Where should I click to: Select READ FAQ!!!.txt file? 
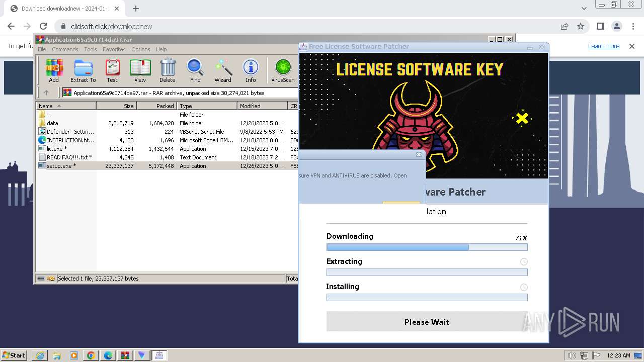[x=168, y=157]
